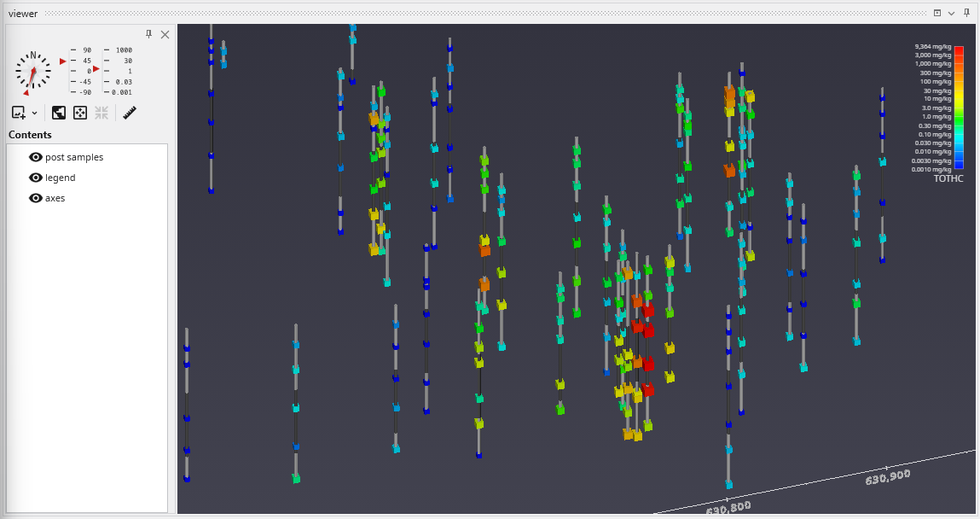Viewport: 980px width, 519px height.
Task: Select the axes entry in Contents
Action: point(55,198)
